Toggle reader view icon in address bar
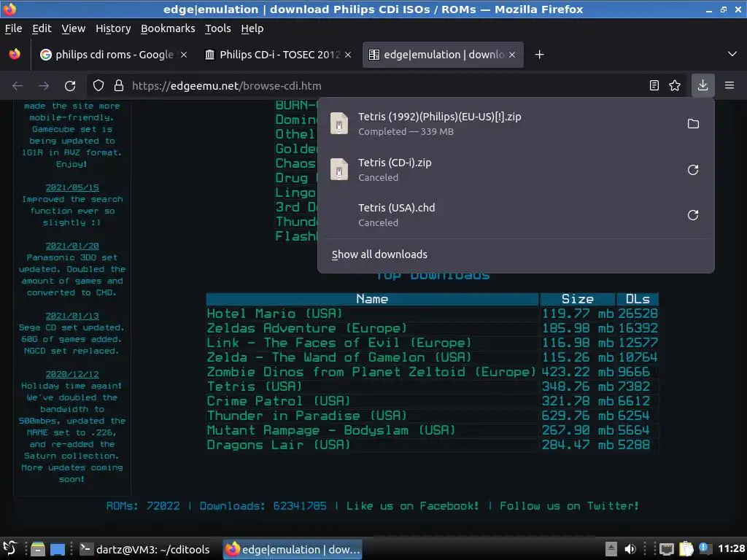This screenshot has height=560, width=747. pos(654,86)
